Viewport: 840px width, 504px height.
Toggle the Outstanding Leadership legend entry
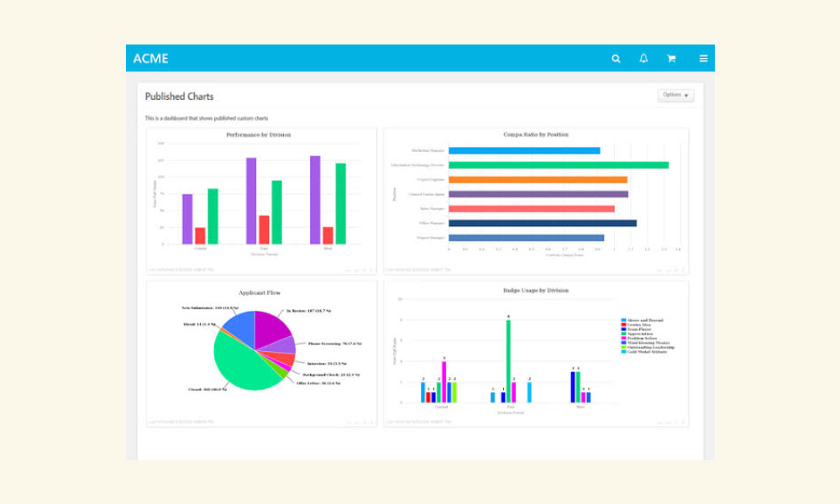pyautogui.click(x=648, y=347)
